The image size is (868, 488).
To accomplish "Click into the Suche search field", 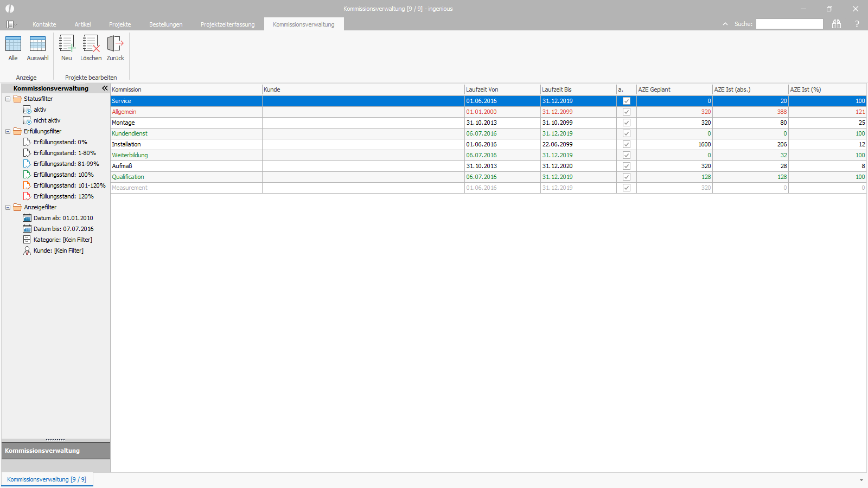I will point(789,24).
